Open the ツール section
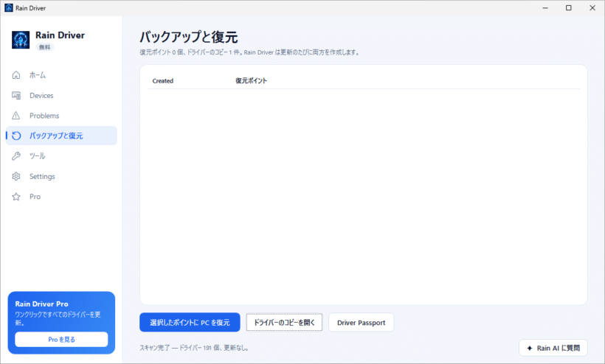Image resolution: width=605 pixels, height=364 pixels. click(x=61, y=156)
